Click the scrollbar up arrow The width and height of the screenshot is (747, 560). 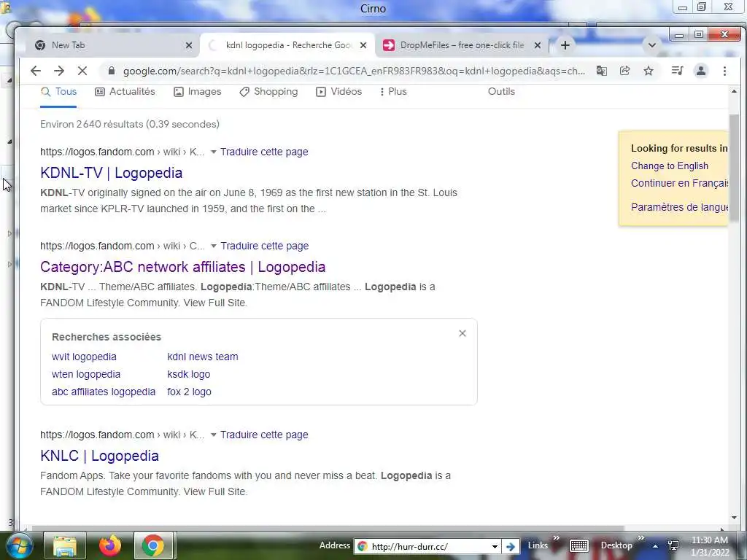coord(734,91)
